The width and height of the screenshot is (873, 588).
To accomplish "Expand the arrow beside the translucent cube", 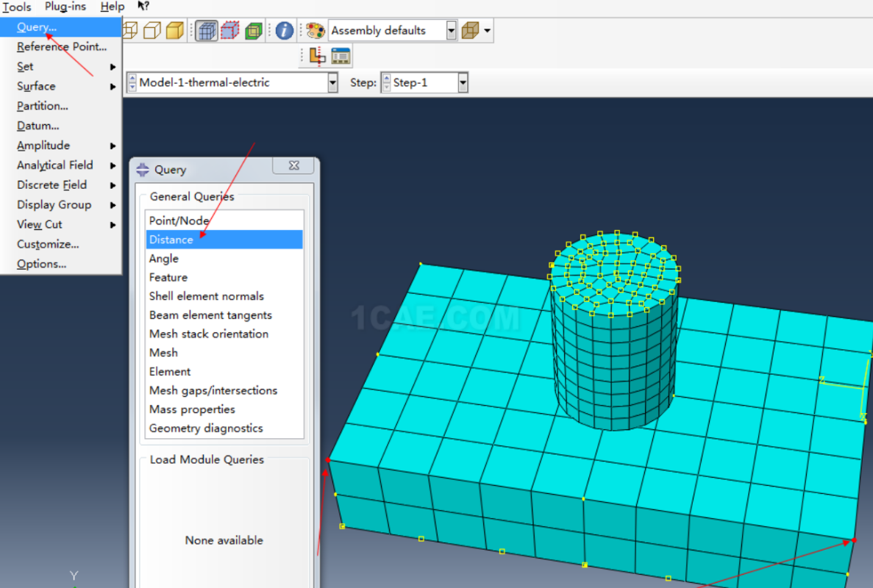I will coord(487,30).
